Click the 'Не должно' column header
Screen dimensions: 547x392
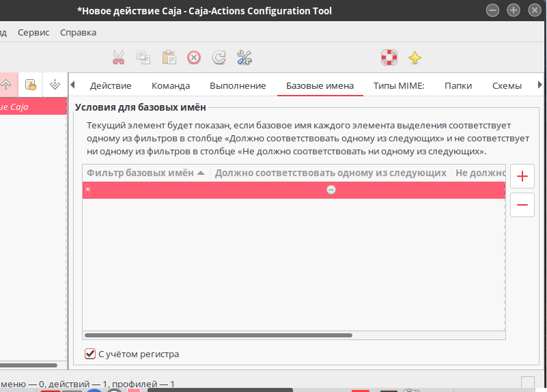pos(478,173)
